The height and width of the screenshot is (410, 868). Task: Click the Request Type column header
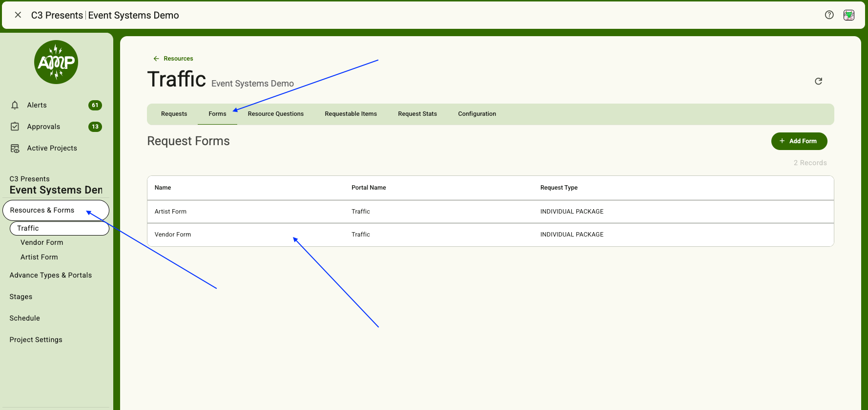click(x=559, y=188)
